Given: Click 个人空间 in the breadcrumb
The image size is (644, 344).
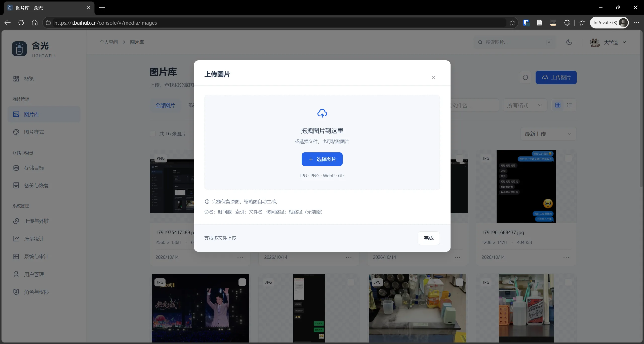Looking at the screenshot, I should coord(109,42).
